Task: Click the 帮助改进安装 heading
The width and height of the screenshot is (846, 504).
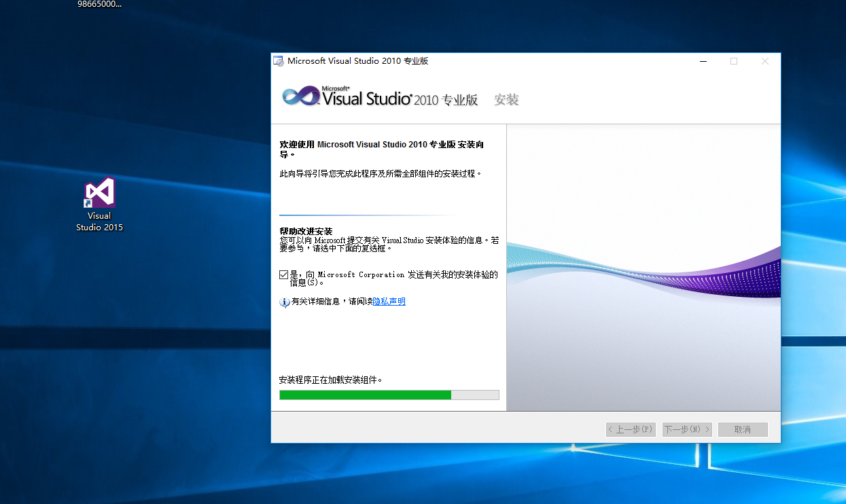Action: pos(306,232)
